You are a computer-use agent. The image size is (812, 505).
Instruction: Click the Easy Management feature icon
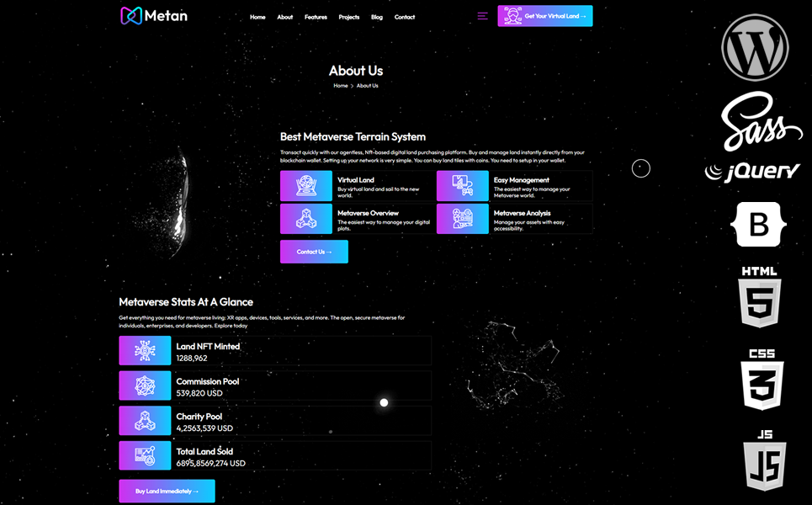pyautogui.click(x=462, y=186)
